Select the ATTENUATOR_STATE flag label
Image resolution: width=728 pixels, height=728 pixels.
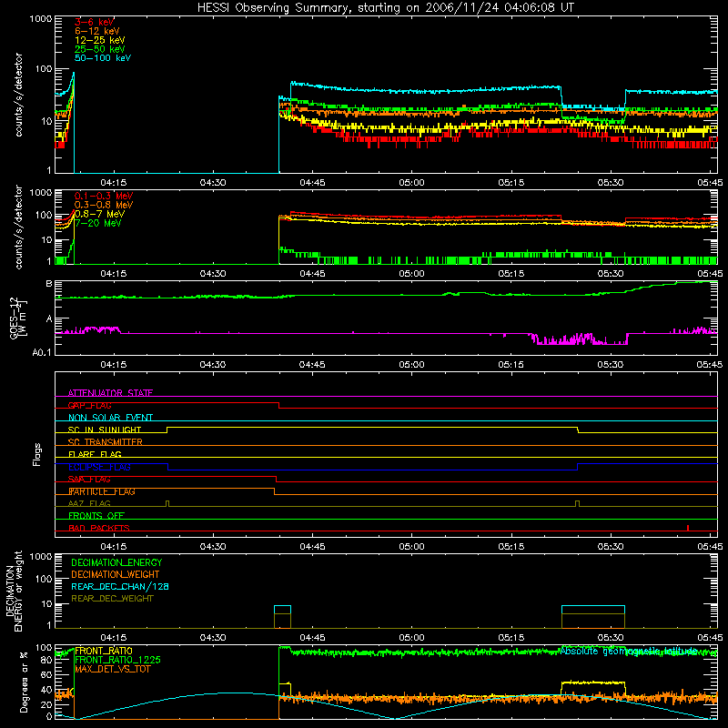(110, 393)
